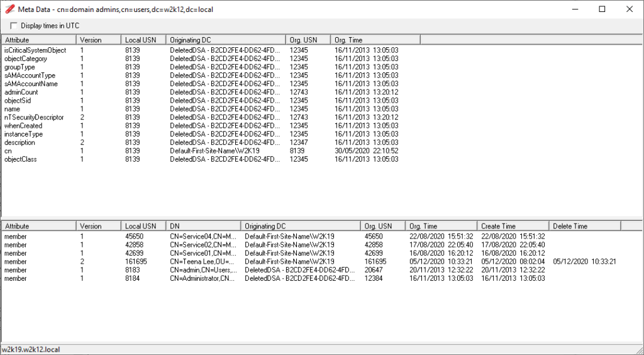Sort lower list by Delete Time header
Image resolution: width=644 pixels, height=355 pixels.
tap(585, 226)
